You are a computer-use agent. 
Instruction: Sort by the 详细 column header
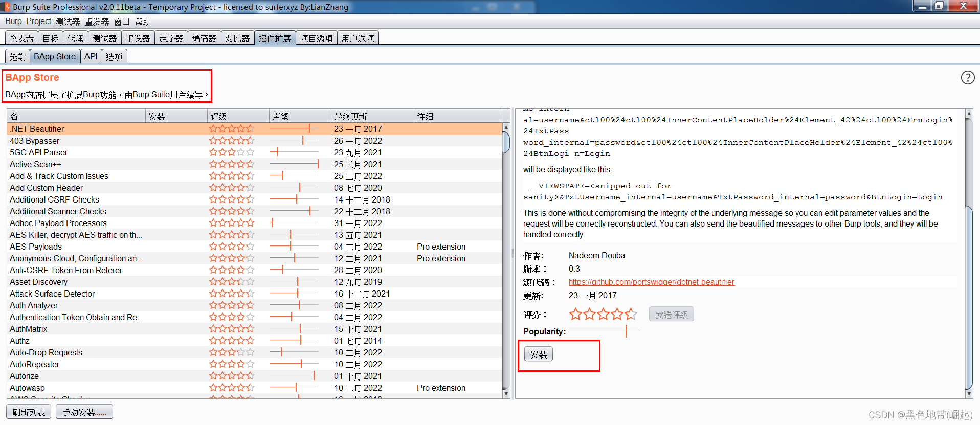(x=458, y=116)
